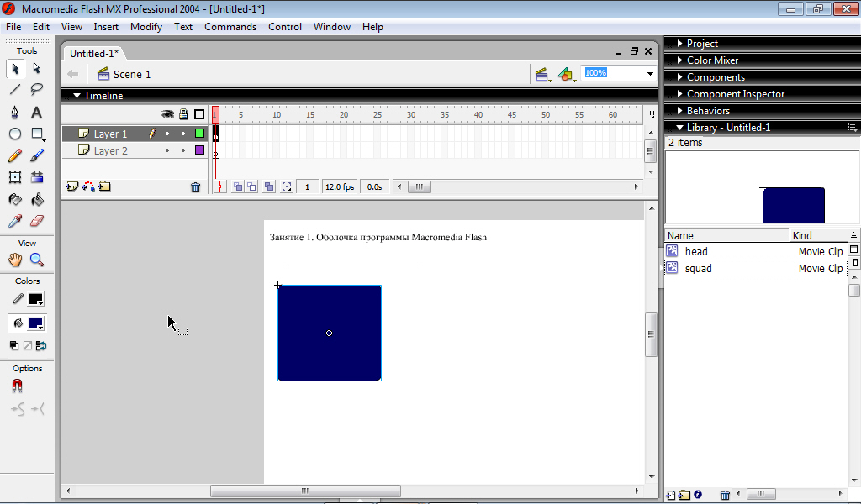Screen dimensions: 861x504
Task: Select the Rectangle tool
Action: [37, 134]
